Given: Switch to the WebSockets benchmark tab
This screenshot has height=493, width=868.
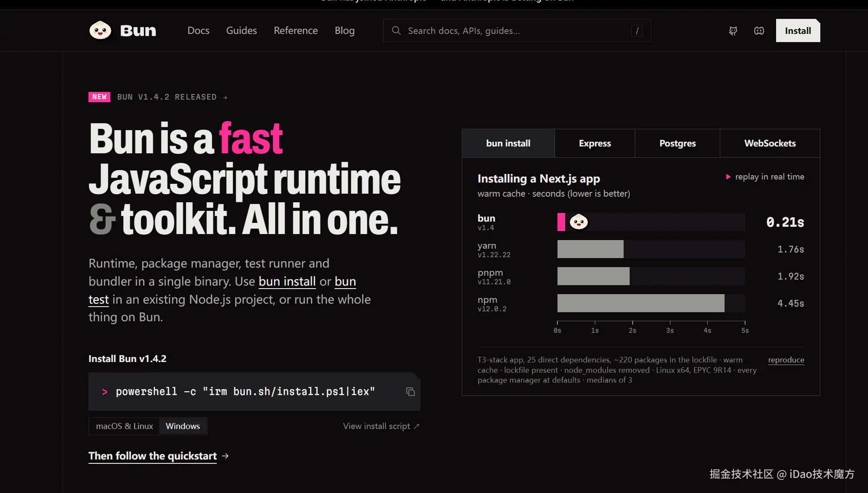Looking at the screenshot, I should (x=770, y=143).
